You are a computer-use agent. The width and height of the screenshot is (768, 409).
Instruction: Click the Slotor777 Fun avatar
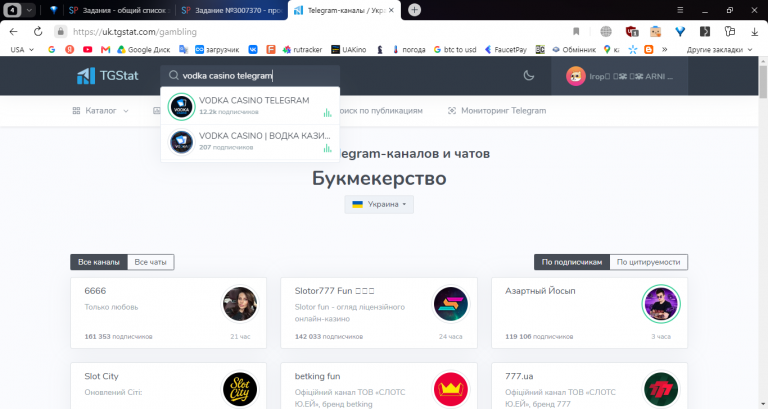451,304
